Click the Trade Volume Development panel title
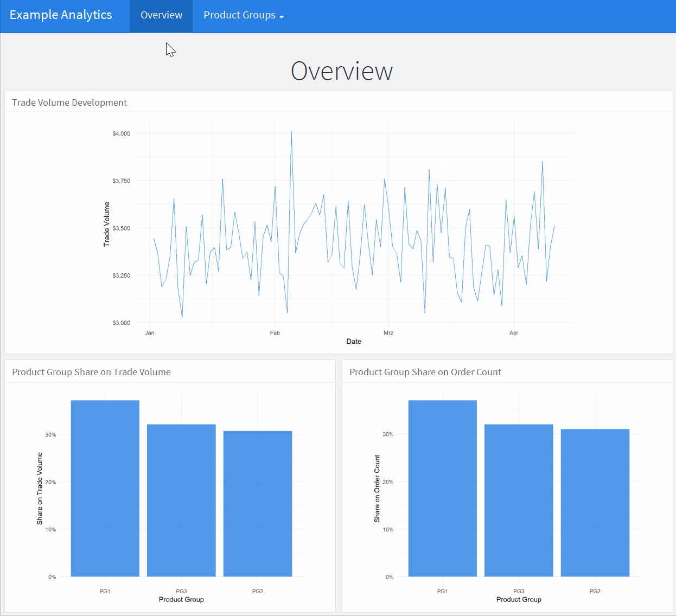The width and height of the screenshot is (676, 616). 69,102
